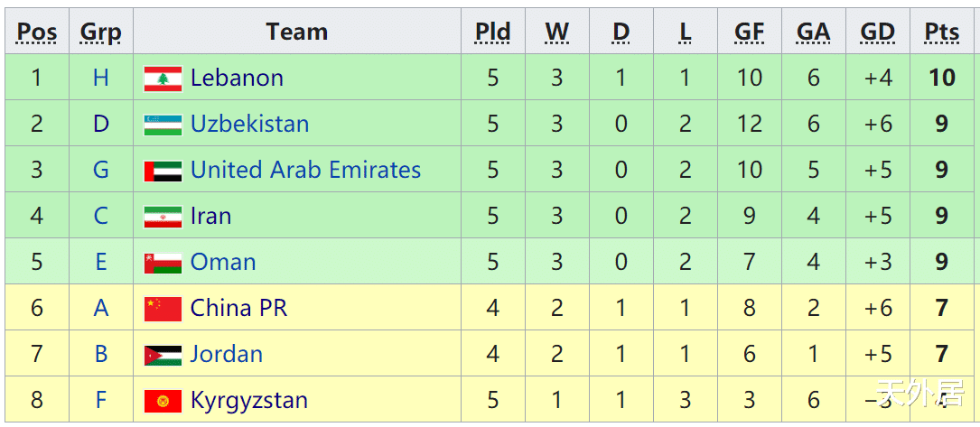Screen dimensions: 980x427
Task: Follow the Group H link
Action: coord(100,79)
